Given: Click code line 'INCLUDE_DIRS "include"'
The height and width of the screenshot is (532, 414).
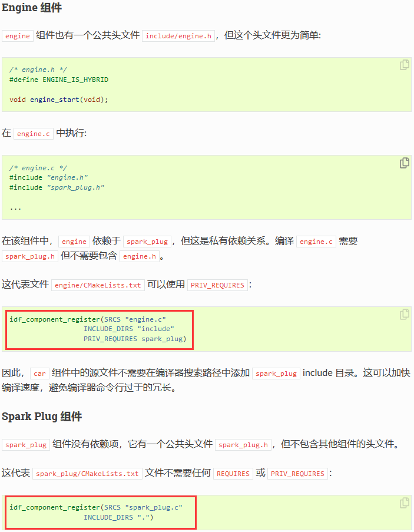Looking at the screenshot, I should click(129, 329).
